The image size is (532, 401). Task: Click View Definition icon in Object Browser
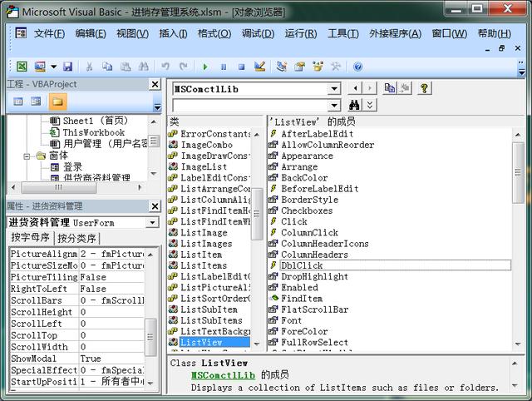[x=405, y=88]
